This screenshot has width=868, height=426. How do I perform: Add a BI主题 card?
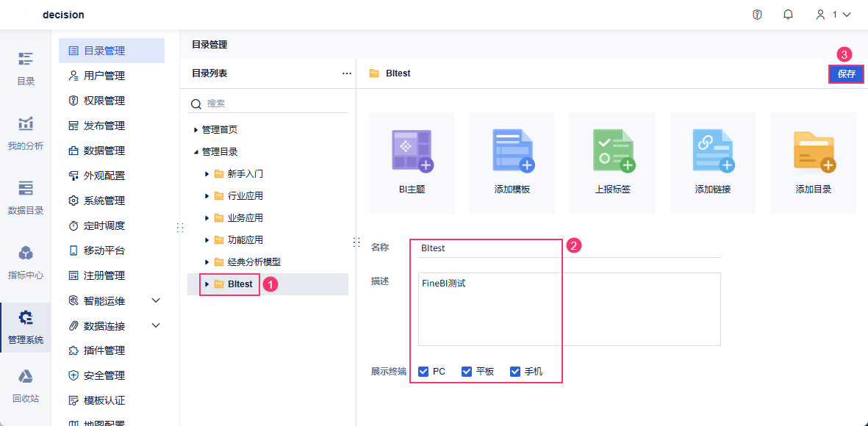point(412,163)
